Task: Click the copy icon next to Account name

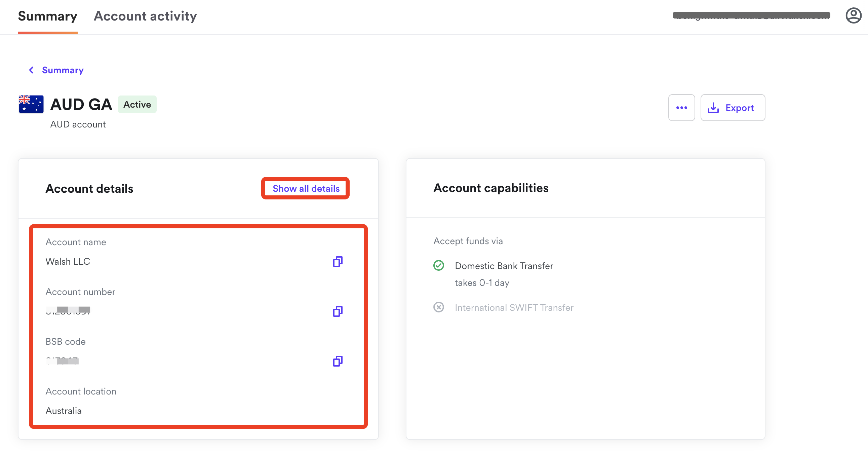Action: 338,262
